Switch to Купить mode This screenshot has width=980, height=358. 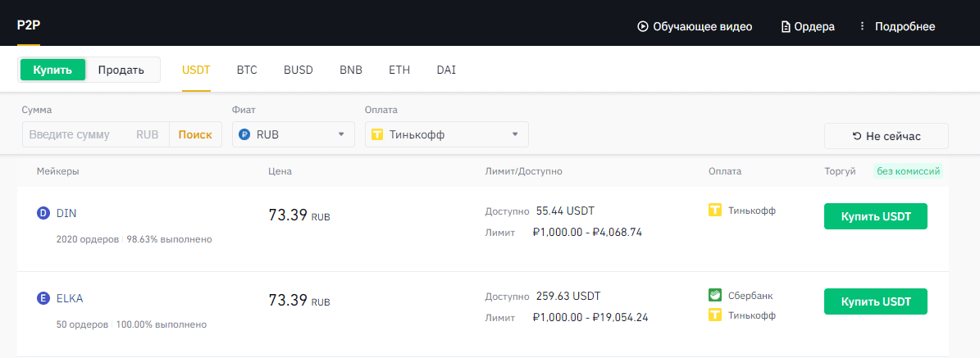[53, 70]
